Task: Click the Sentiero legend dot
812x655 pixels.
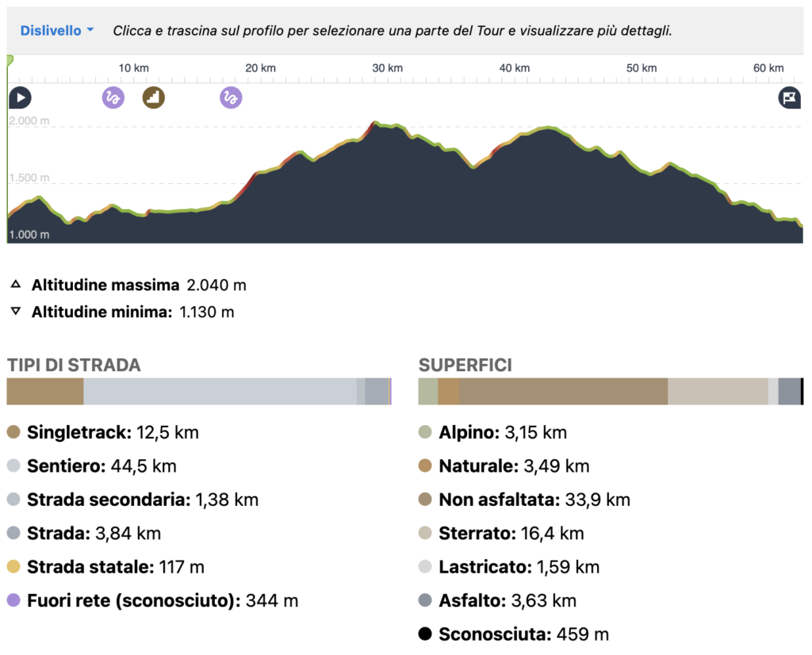Action: pos(13,465)
